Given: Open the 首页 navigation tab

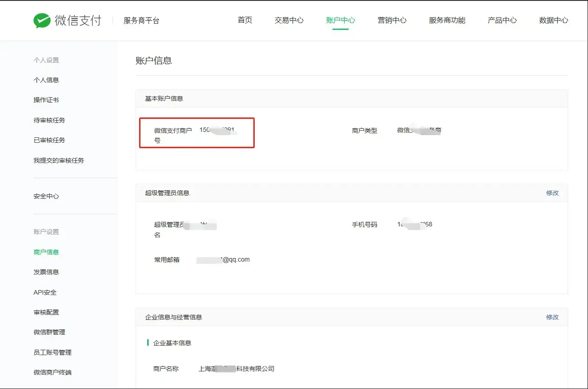Looking at the screenshot, I should pyautogui.click(x=245, y=20).
